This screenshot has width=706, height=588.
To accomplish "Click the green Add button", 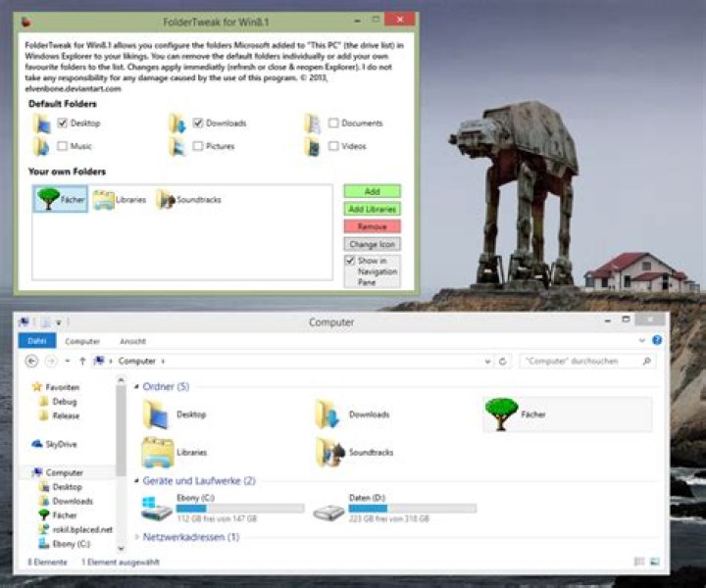I will [372, 191].
